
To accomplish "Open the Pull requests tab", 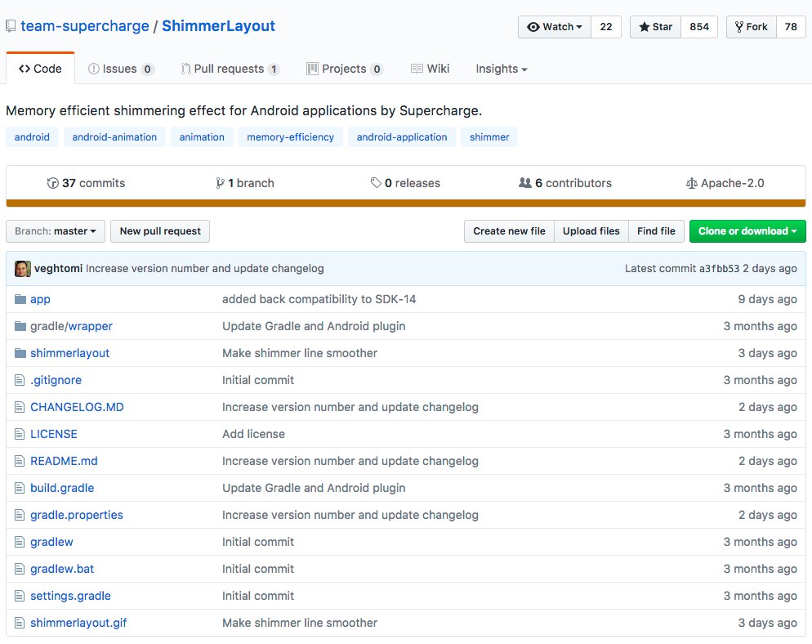I will (x=230, y=69).
